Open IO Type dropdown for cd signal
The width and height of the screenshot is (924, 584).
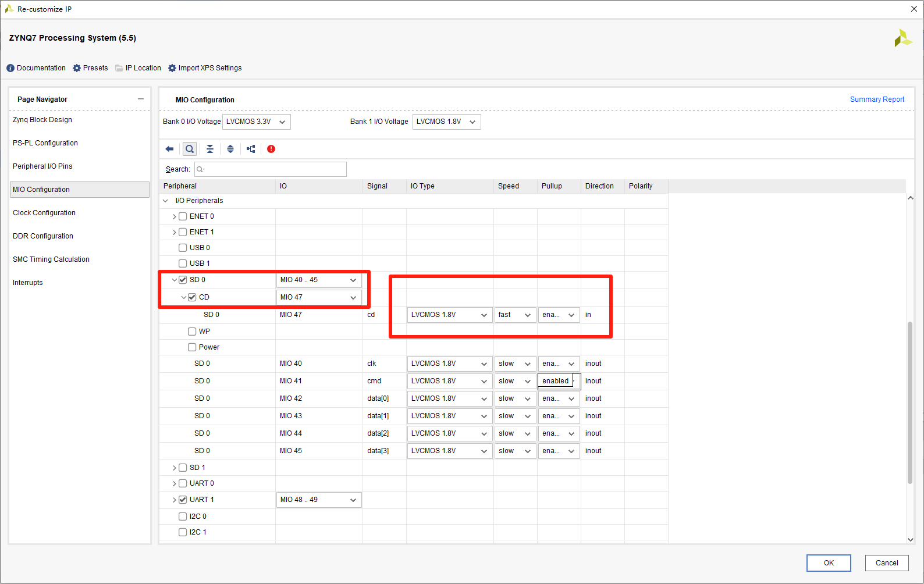tap(450, 315)
